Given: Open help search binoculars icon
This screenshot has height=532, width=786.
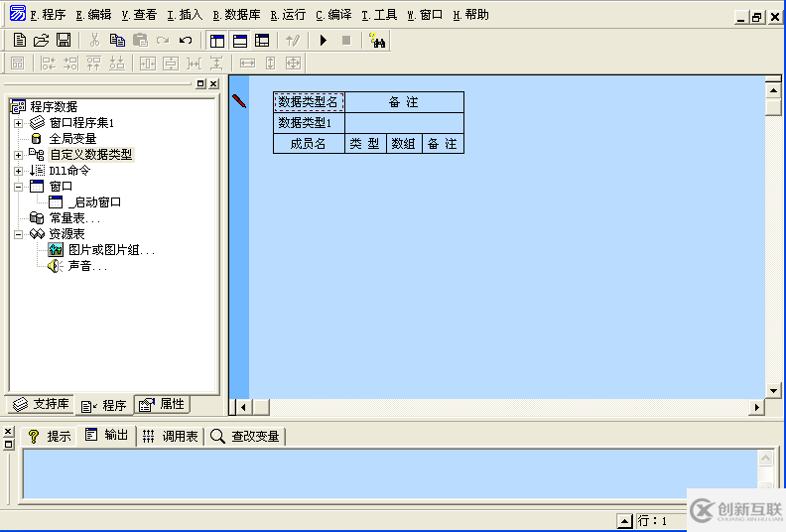Looking at the screenshot, I should 377,40.
